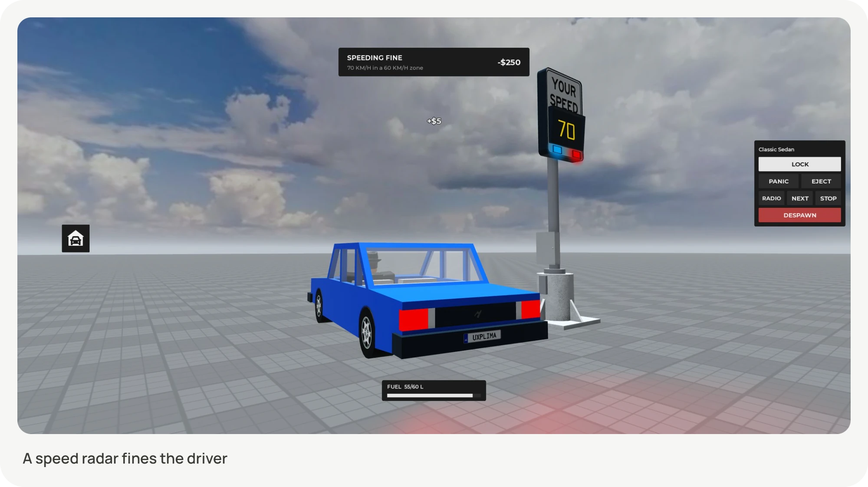The height and width of the screenshot is (487, 868).
Task: Click the EJECT button
Action: (x=821, y=181)
